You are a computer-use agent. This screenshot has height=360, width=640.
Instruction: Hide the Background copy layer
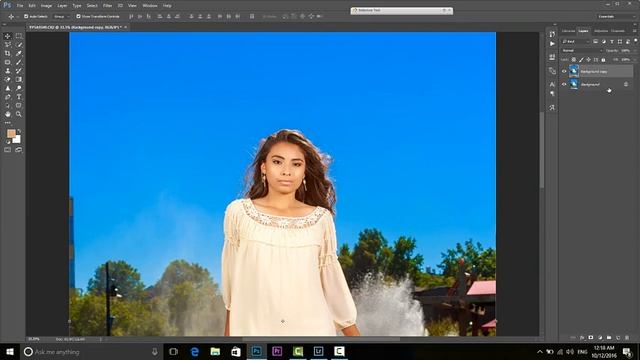click(x=564, y=71)
